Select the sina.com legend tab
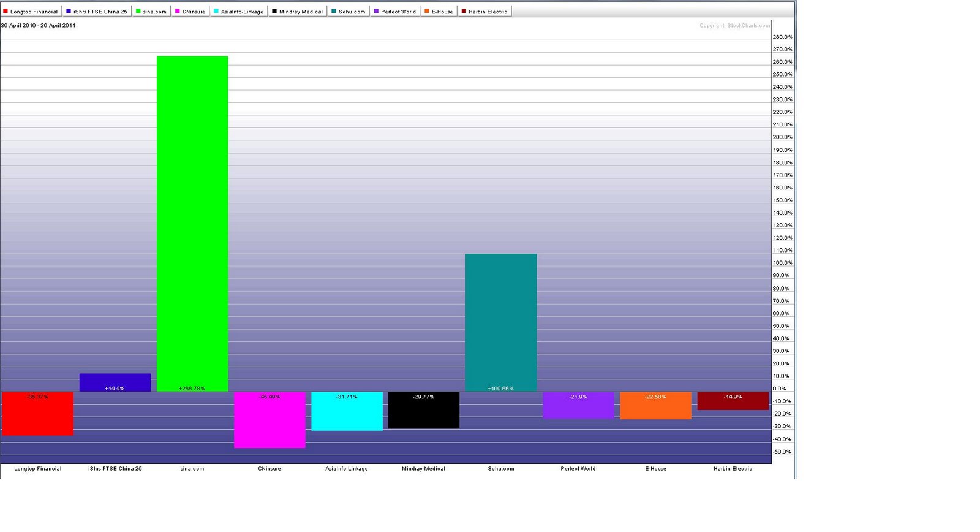 [x=151, y=11]
